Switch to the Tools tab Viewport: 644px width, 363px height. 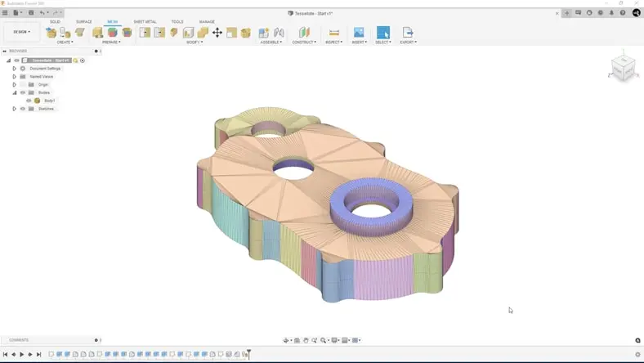point(177,22)
